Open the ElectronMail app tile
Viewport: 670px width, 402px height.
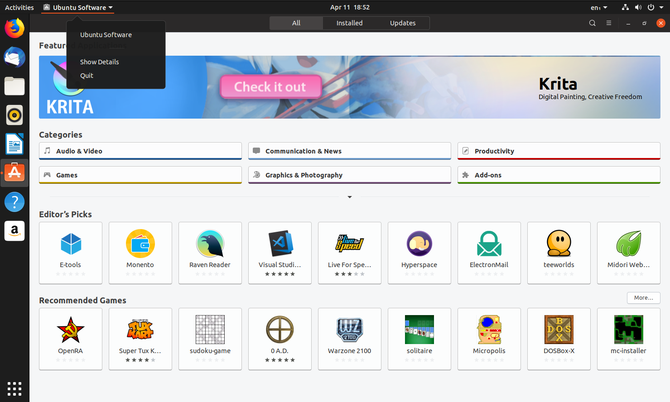(489, 252)
